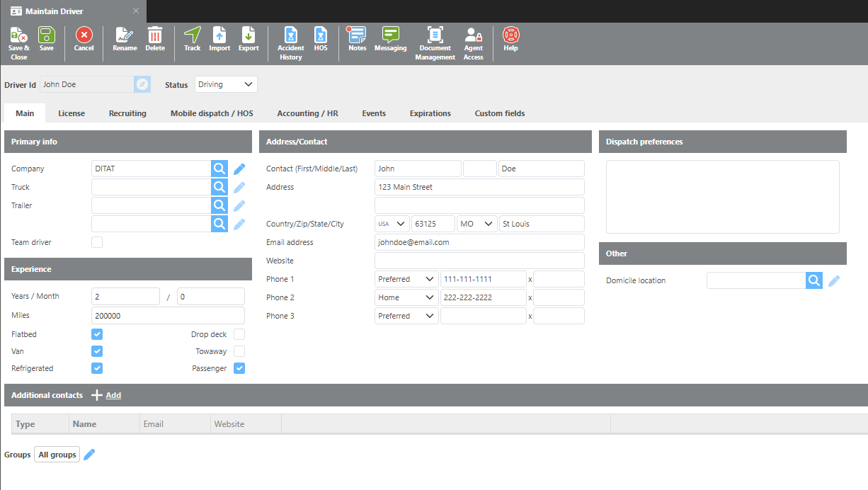
Task: Open the Country dropdown showing USA
Action: pos(392,224)
